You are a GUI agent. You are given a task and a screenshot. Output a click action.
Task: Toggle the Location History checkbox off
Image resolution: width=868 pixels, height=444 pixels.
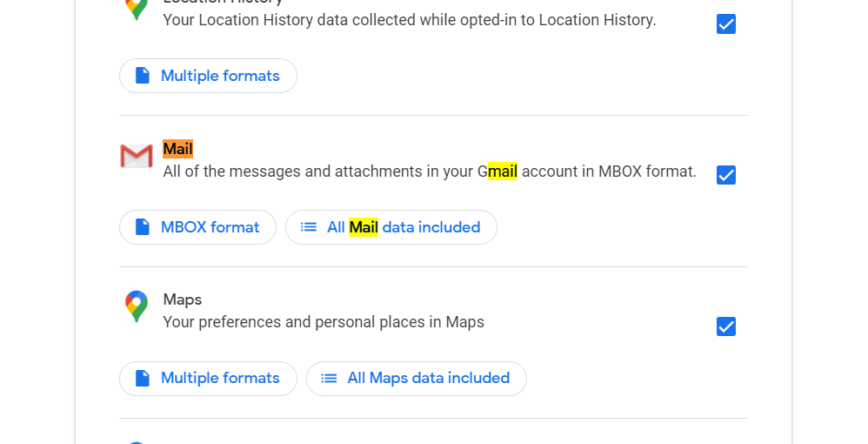(x=726, y=24)
